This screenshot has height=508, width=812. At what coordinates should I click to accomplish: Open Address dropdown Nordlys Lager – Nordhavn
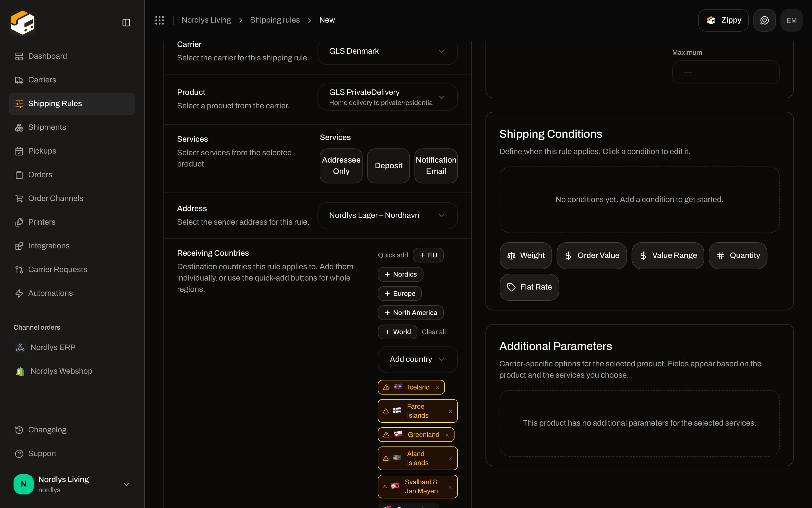point(388,216)
